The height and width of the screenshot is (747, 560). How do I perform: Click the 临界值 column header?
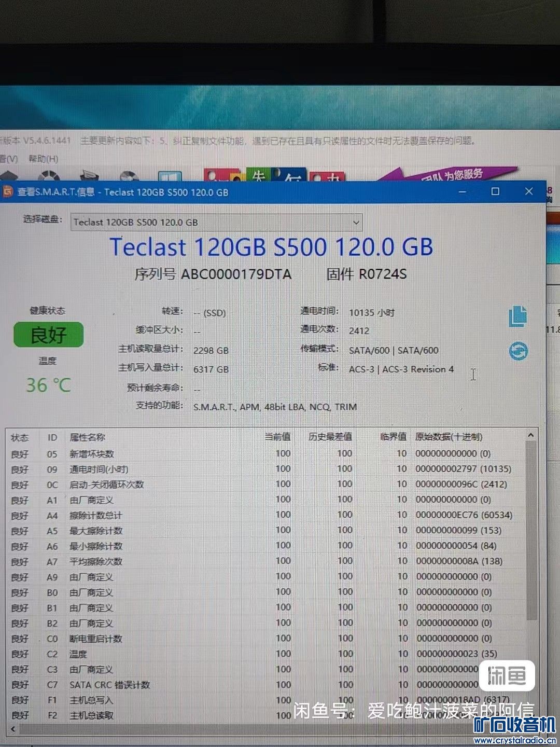pyautogui.click(x=394, y=437)
